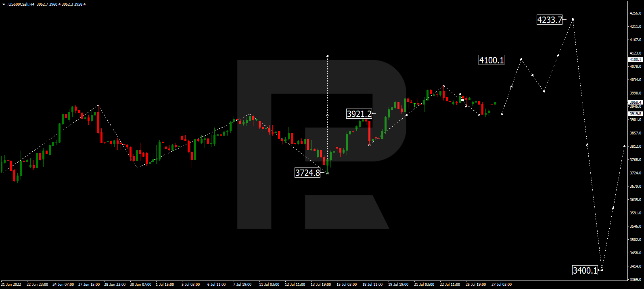This screenshot has width=644, height=289.
Task: Click the arrow marker at the 4233.7 peak
Action: 573,19
